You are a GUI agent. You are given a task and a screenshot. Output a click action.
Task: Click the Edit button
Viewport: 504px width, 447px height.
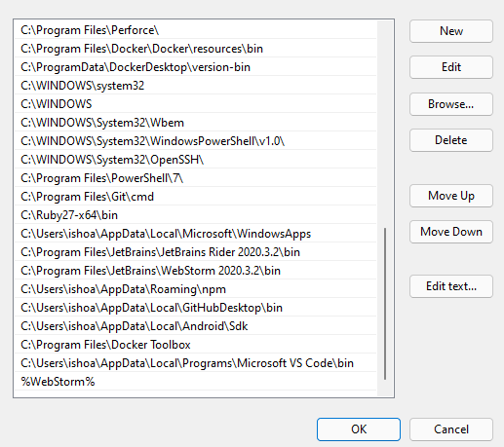coord(451,67)
